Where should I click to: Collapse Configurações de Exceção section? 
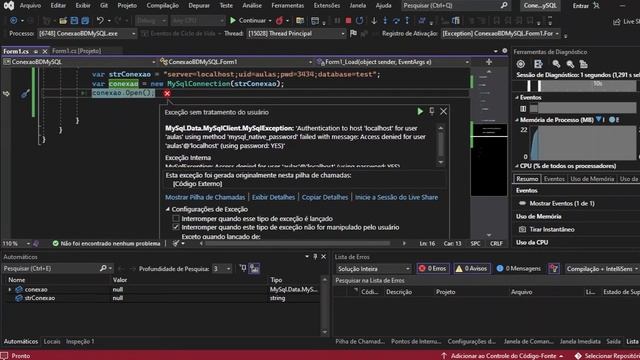coord(168,209)
